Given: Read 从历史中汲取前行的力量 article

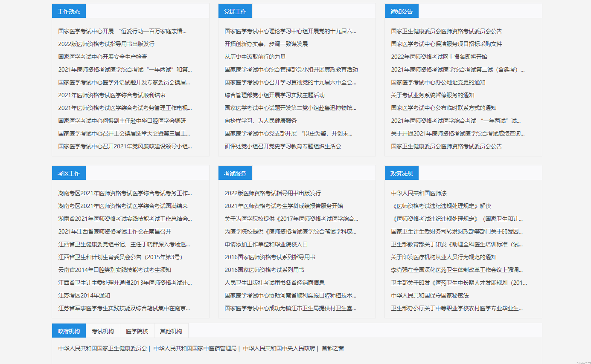Looking at the screenshot, I should coord(255,57).
